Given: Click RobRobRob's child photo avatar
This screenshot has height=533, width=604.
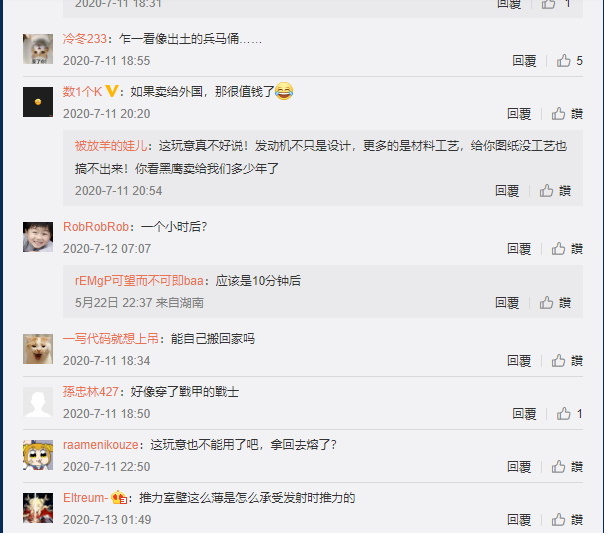Looking at the screenshot, I should (38, 237).
